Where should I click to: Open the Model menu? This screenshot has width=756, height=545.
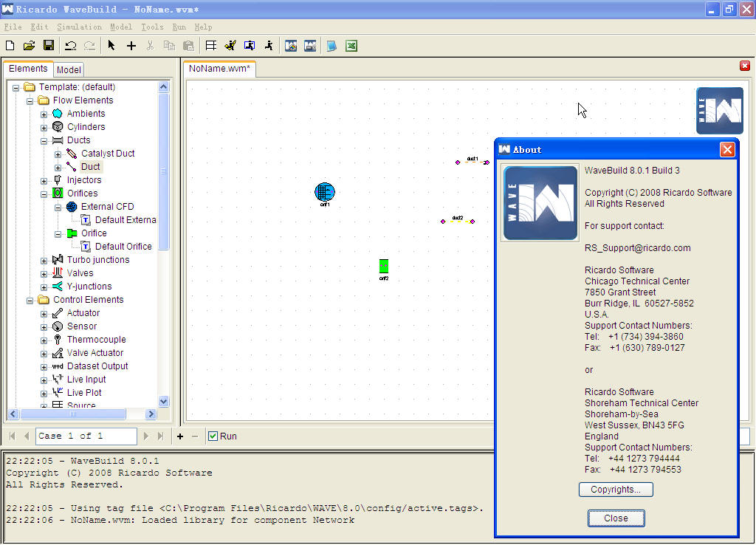(x=120, y=27)
